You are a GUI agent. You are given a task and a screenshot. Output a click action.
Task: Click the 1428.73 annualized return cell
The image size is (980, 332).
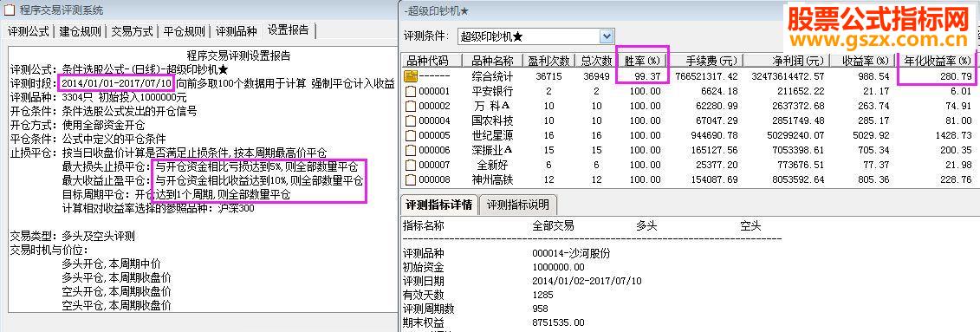coord(954,136)
